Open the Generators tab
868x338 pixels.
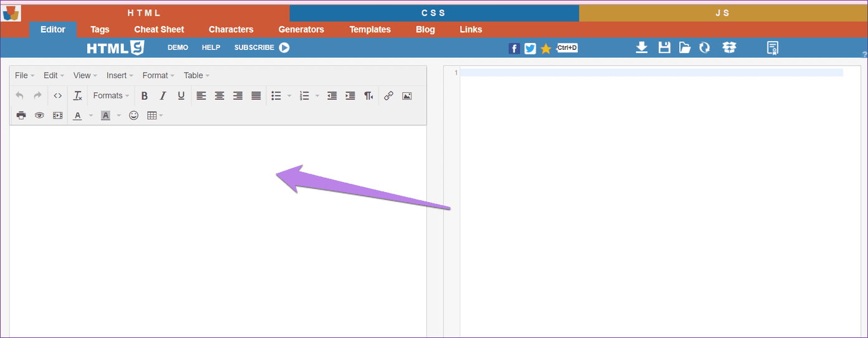tap(301, 29)
